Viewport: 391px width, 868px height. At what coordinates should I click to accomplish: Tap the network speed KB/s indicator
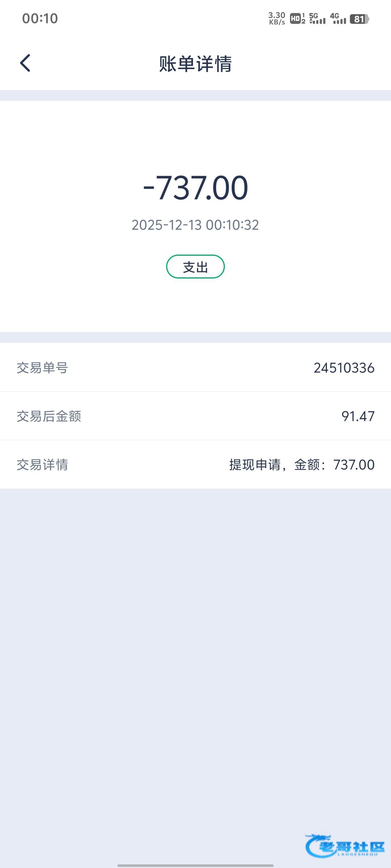[x=277, y=18]
